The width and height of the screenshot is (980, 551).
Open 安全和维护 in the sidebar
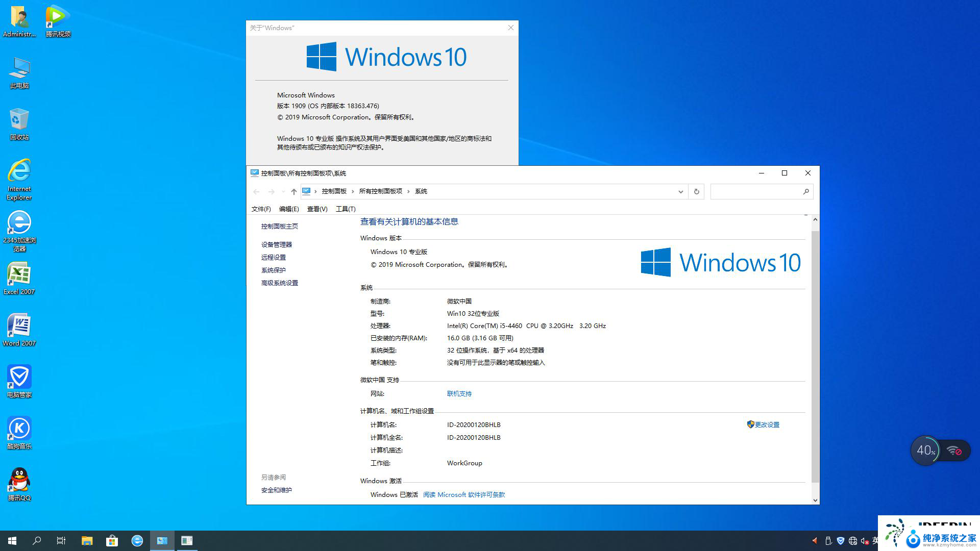point(277,490)
